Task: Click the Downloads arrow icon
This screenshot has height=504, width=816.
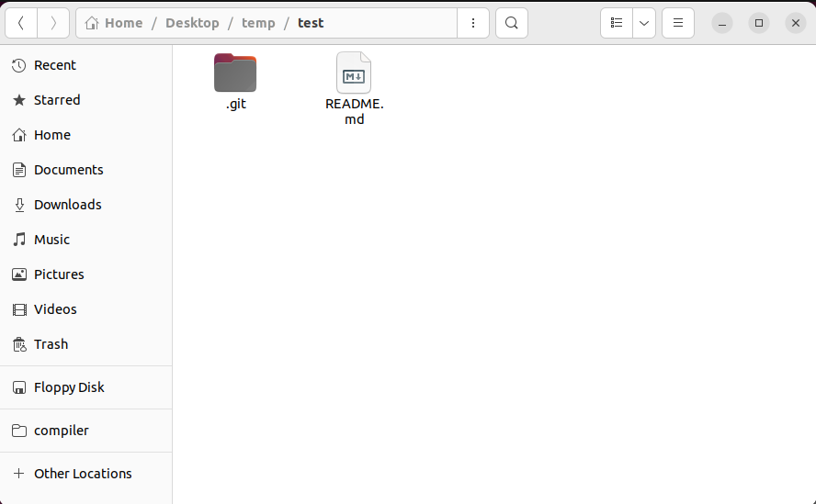Action: click(19, 205)
